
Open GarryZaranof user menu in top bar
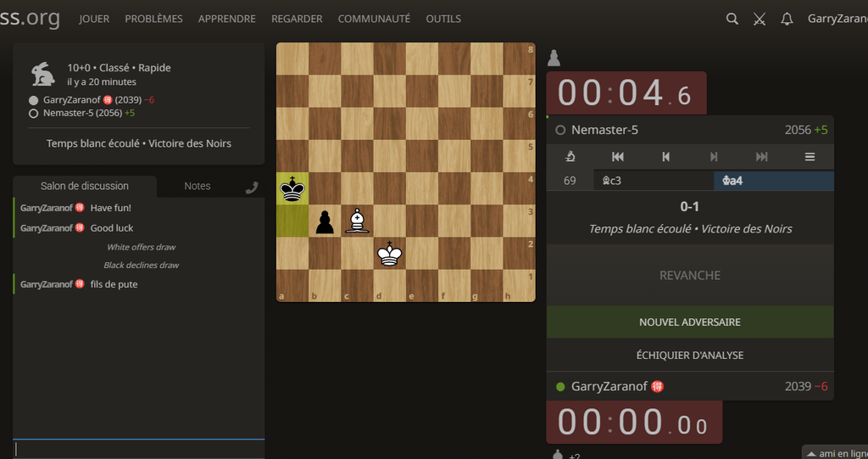[x=837, y=19]
